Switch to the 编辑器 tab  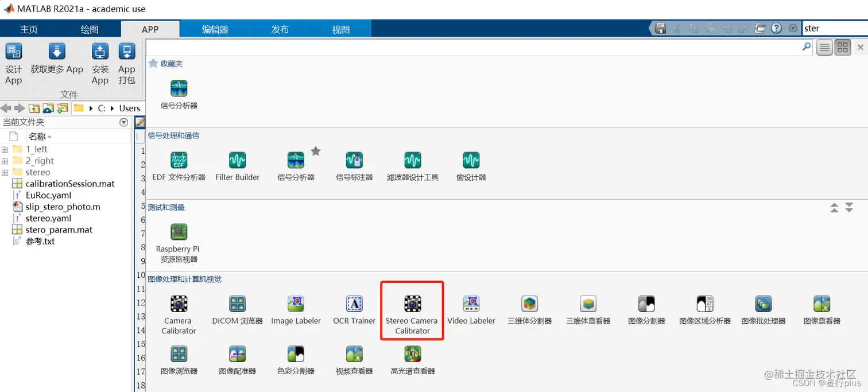pyautogui.click(x=215, y=29)
